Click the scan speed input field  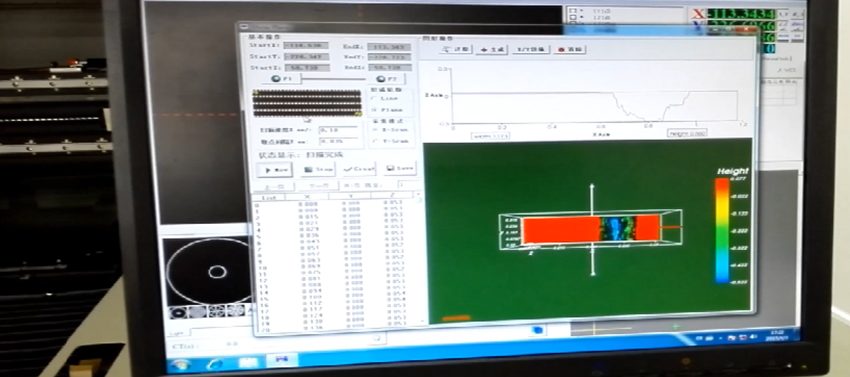point(338,131)
